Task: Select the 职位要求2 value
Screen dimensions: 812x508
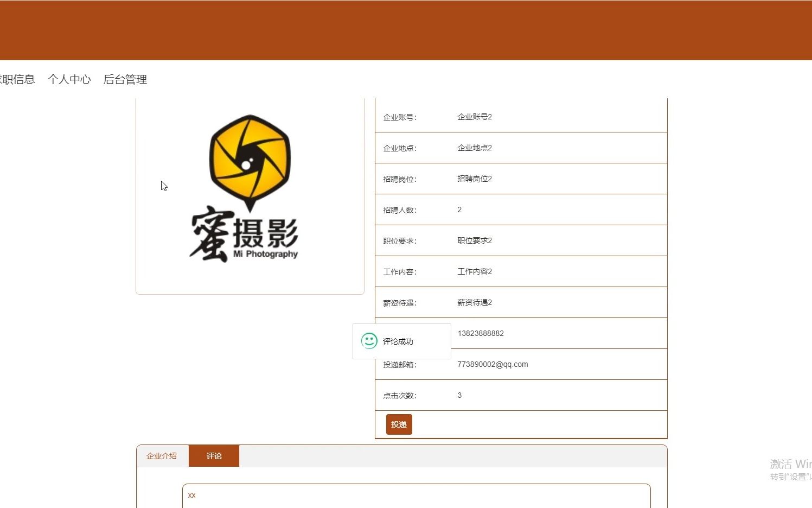Action: point(475,240)
